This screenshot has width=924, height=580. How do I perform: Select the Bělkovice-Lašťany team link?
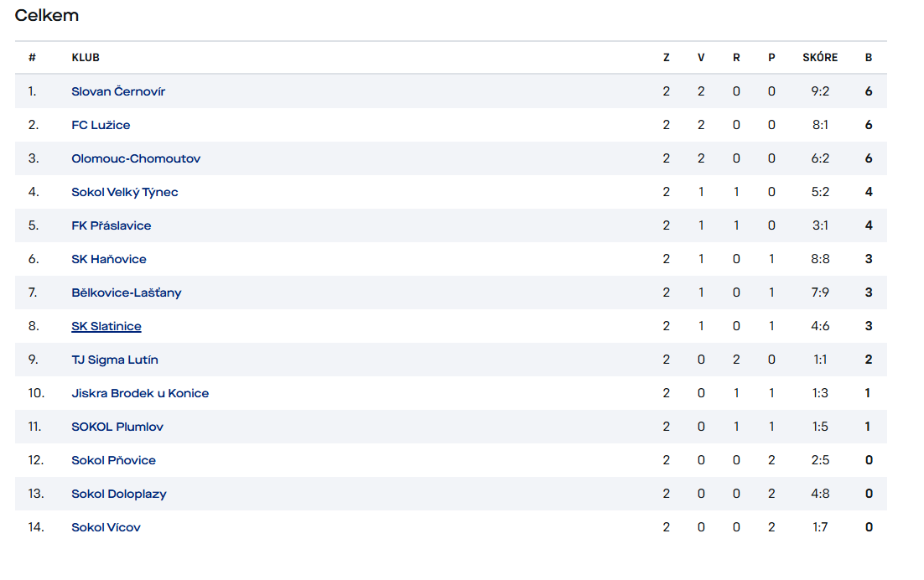click(126, 293)
